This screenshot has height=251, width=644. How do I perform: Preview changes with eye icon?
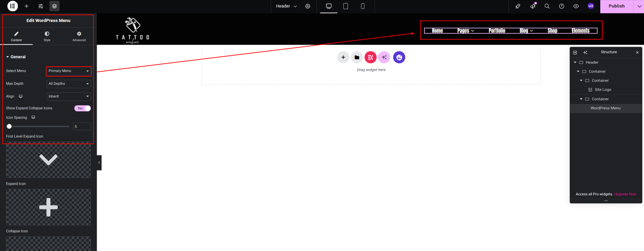pos(576,6)
